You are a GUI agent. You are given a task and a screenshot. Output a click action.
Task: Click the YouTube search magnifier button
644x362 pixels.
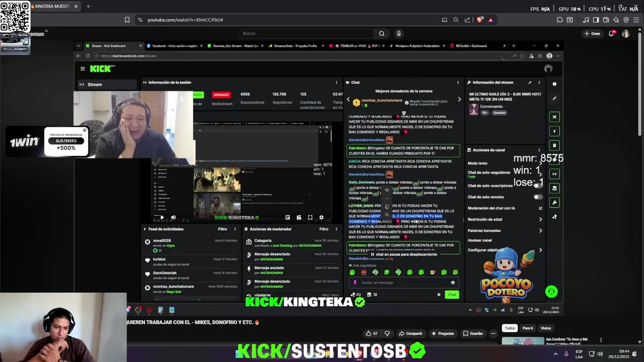[x=381, y=34]
